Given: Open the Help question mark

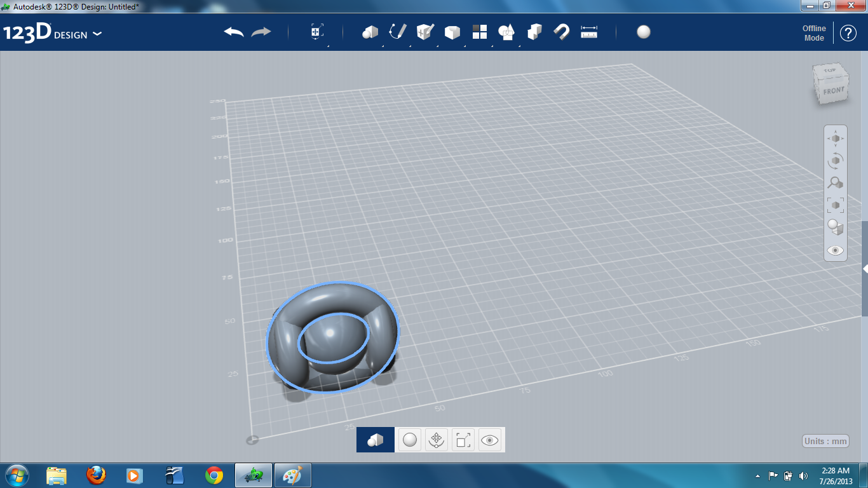Looking at the screenshot, I should tap(848, 33).
